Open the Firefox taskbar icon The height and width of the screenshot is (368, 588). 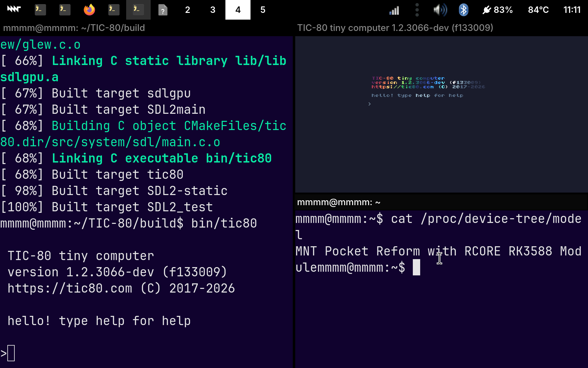point(89,10)
